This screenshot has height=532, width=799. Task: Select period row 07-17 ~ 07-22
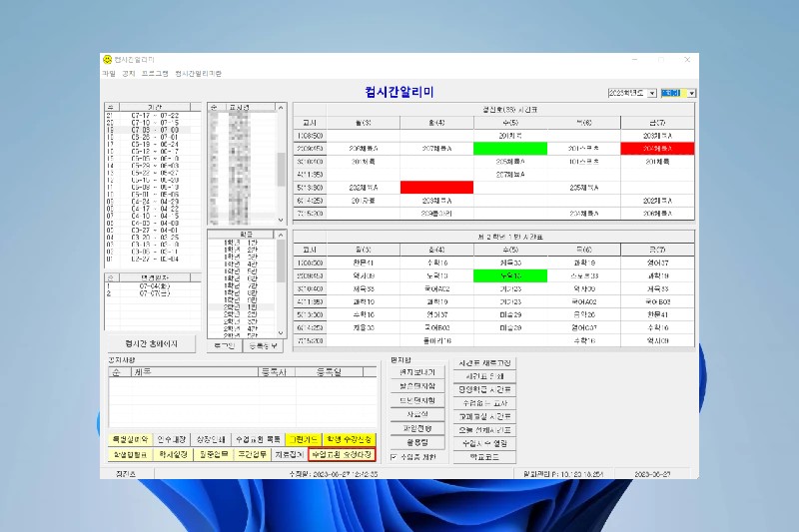coord(153,116)
